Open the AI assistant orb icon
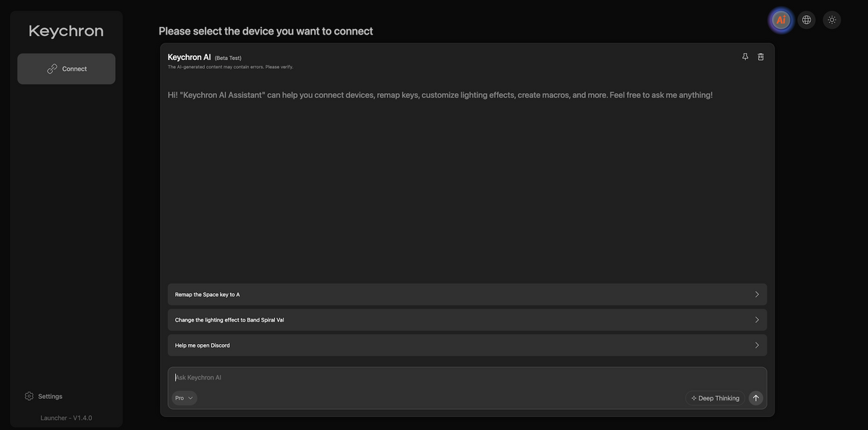 780,20
